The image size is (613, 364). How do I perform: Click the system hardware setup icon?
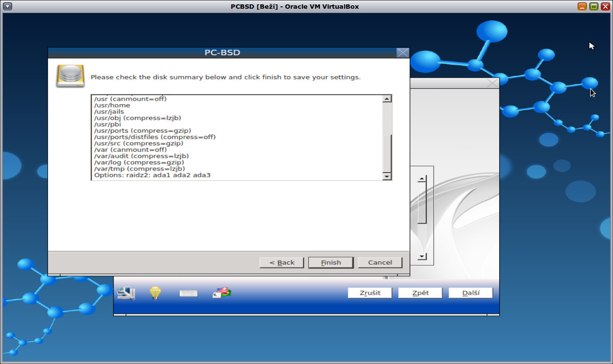click(x=126, y=292)
